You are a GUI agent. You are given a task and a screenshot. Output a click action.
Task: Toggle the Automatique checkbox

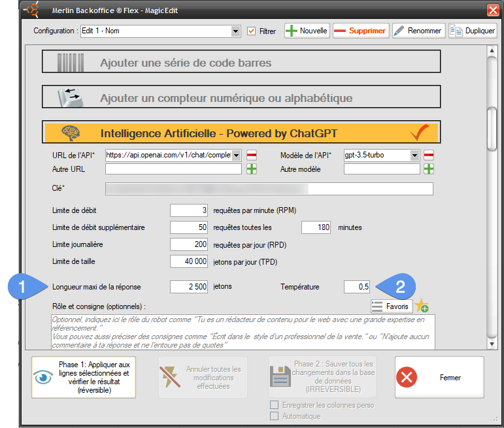pyautogui.click(x=274, y=416)
